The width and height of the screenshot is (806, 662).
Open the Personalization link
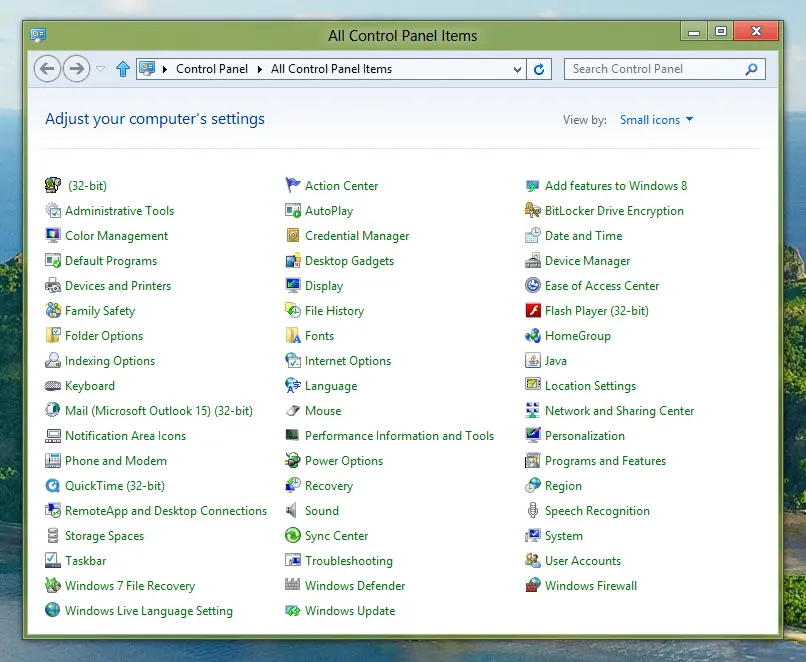click(x=585, y=436)
